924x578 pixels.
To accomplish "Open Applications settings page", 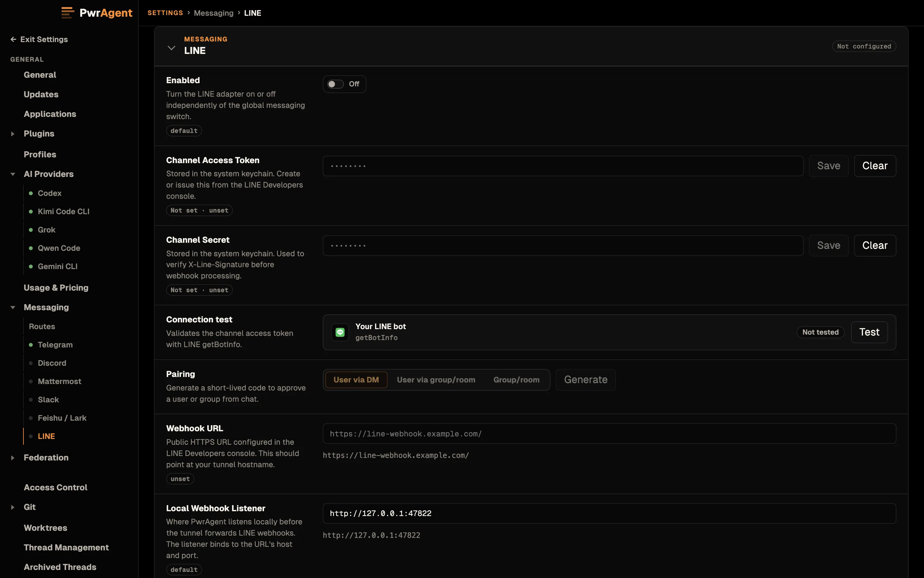I will point(50,114).
